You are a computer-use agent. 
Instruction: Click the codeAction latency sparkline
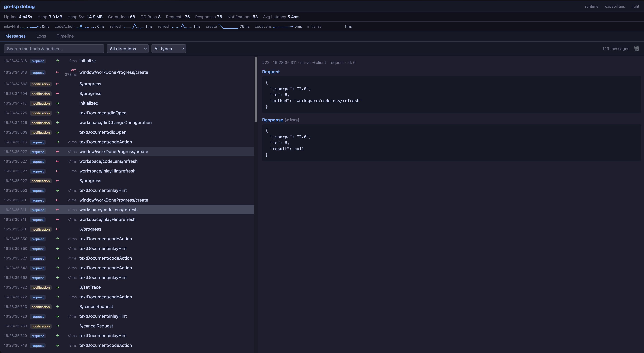click(85, 27)
